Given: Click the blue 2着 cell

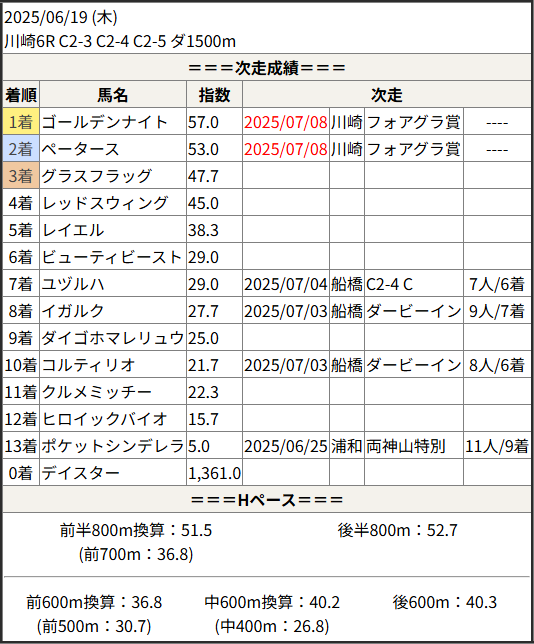Looking at the screenshot, I should 21,149.
